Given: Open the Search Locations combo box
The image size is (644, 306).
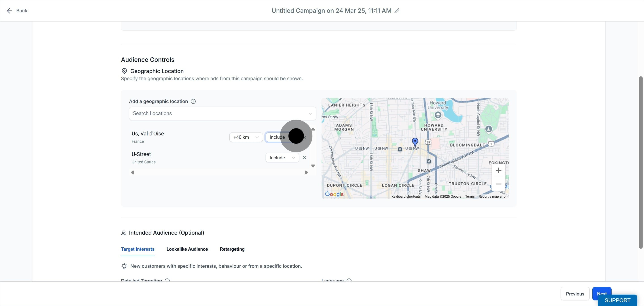Looking at the screenshot, I should 222,113.
